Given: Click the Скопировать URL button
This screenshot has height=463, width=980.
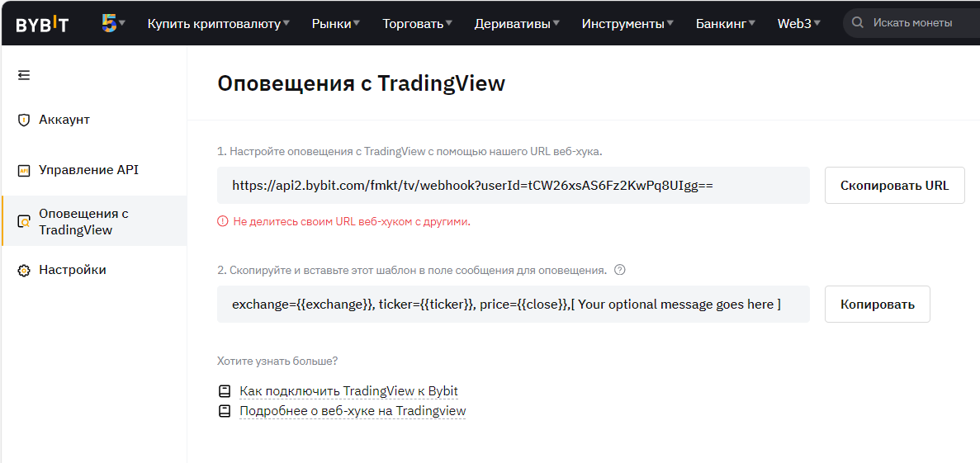Looking at the screenshot, I should coord(894,185).
